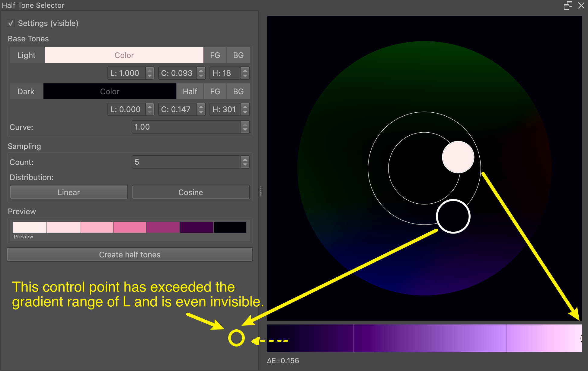Click the darkest preview swatch

[230, 227]
